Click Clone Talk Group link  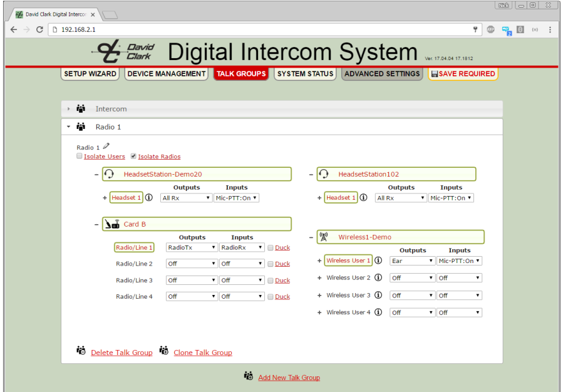pyautogui.click(x=203, y=353)
